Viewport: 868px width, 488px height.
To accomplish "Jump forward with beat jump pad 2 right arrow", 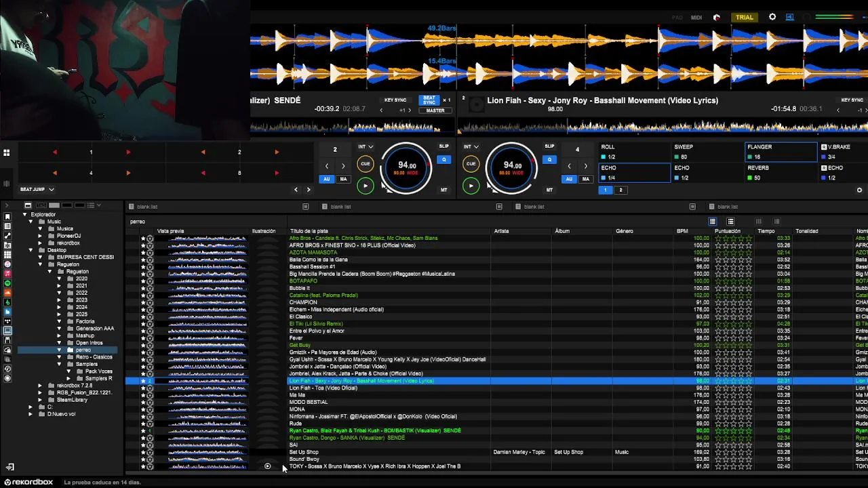I will click(x=277, y=152).
